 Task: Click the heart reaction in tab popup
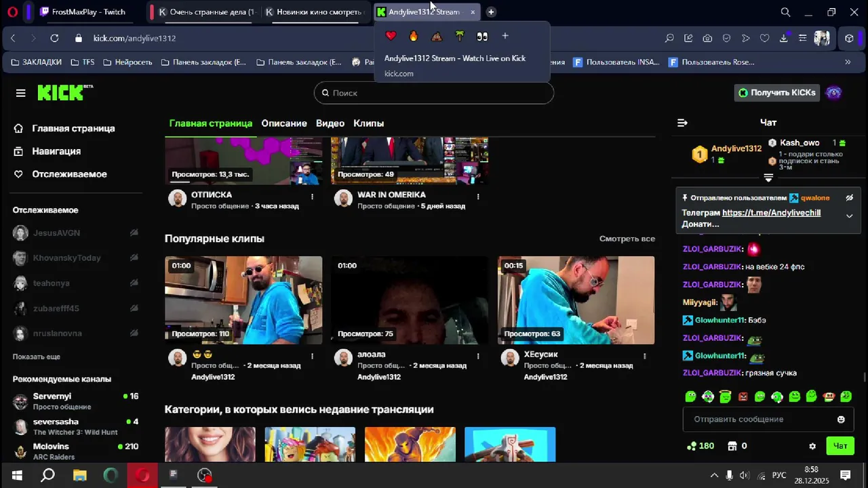[x=391, y=36]
